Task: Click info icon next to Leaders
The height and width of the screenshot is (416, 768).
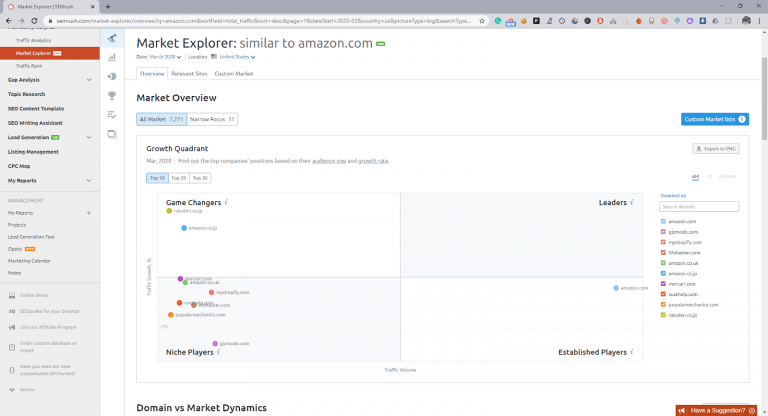Action: pos(632,202)
